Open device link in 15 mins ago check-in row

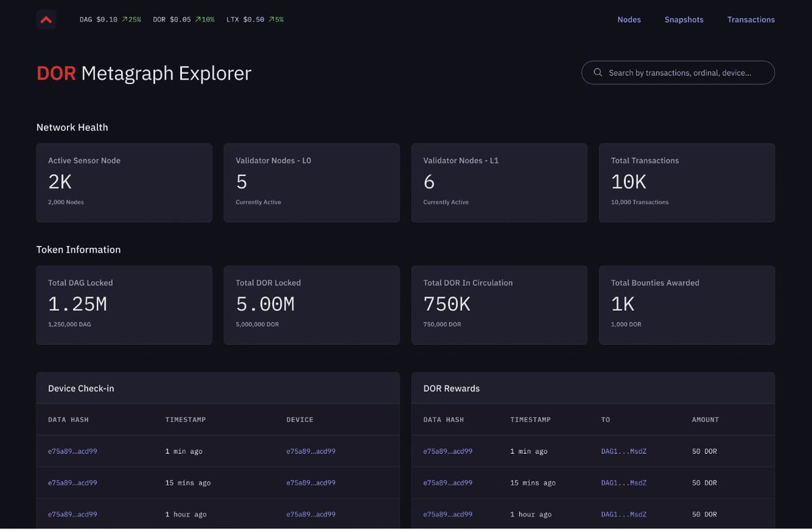click(311, 483)
